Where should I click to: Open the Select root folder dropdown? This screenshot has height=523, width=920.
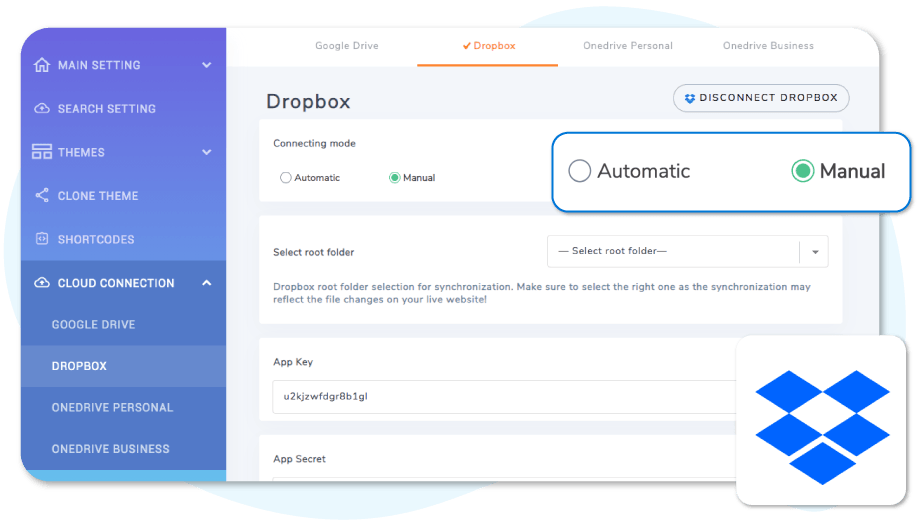687,251
